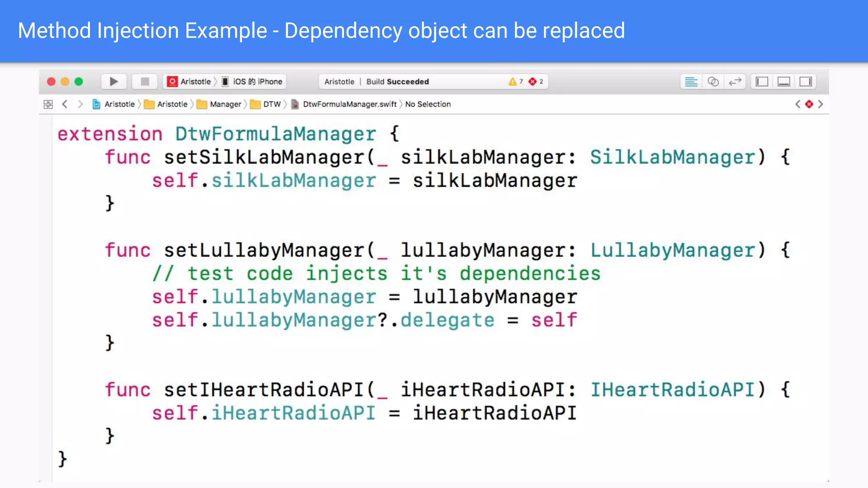Screen dimensions: 868x488
Task: Go forward in jump bar history
Action: (x=80, y=104)
